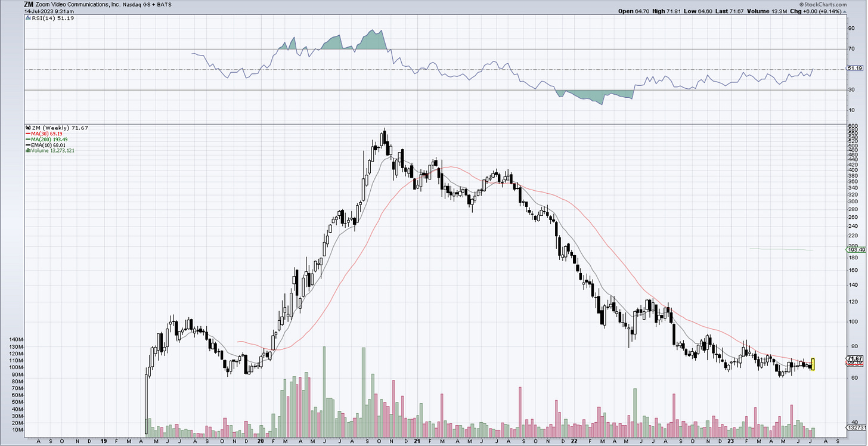The width and height of the screenshot is (868, 446).
Task: Click the 71.67 last price tag
Action: [855, 358]
